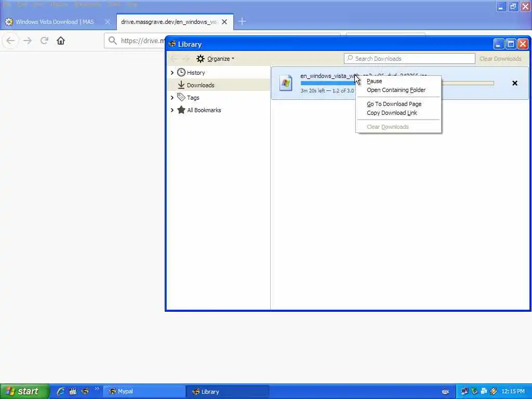Open a new browser tab

click(x=242, y=22)
